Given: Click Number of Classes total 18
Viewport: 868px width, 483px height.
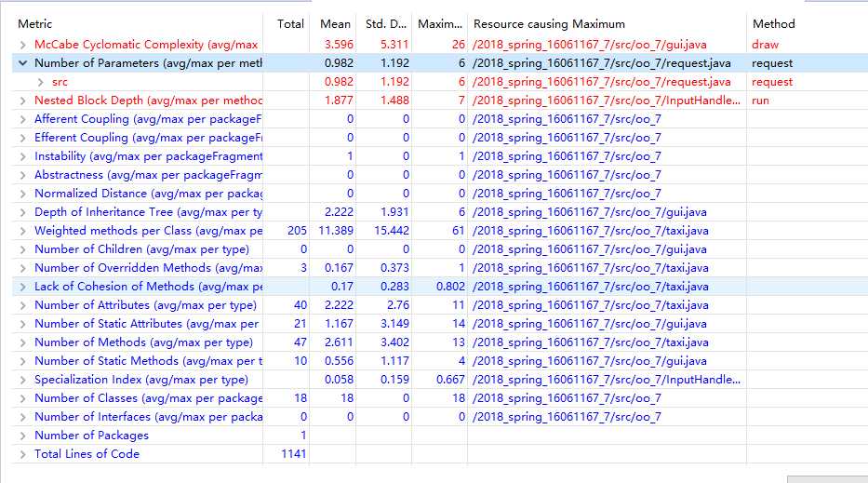Looking at the screenshot, I should click(300, 397).
